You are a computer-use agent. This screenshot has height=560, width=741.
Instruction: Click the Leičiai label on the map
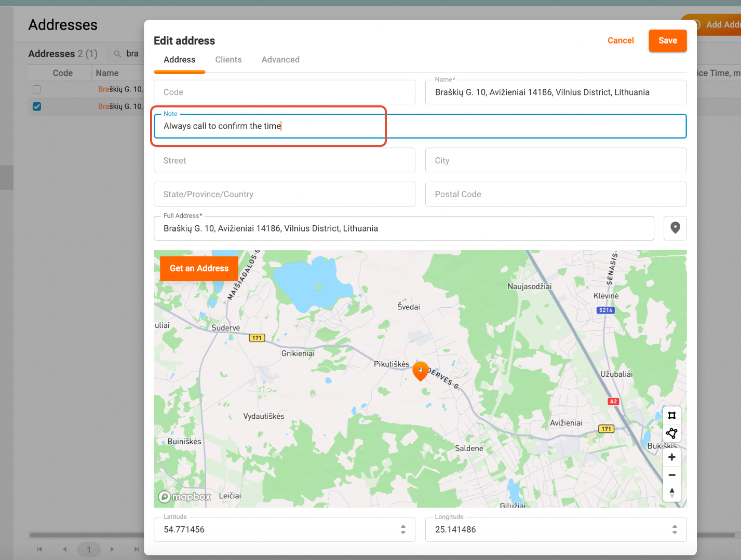230,496
